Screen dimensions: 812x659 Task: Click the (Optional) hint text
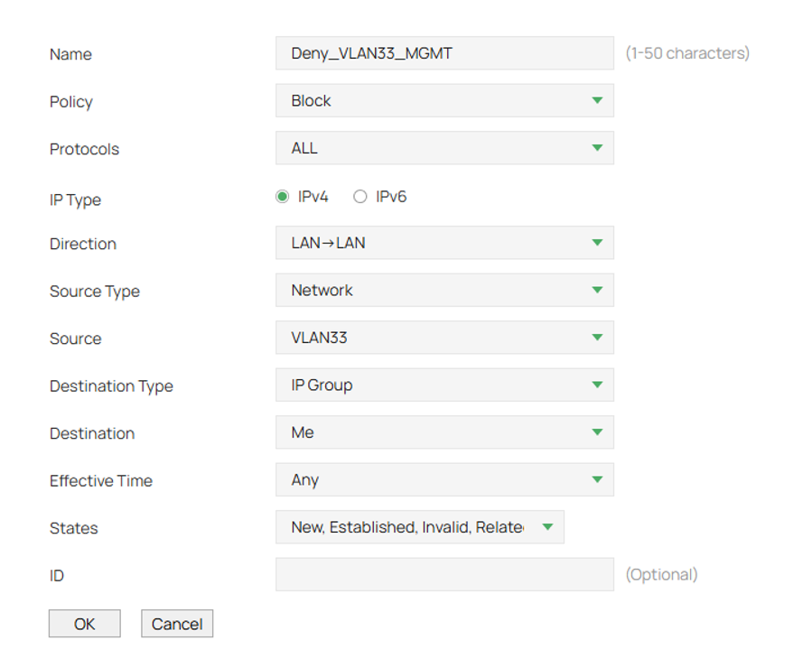661,575
